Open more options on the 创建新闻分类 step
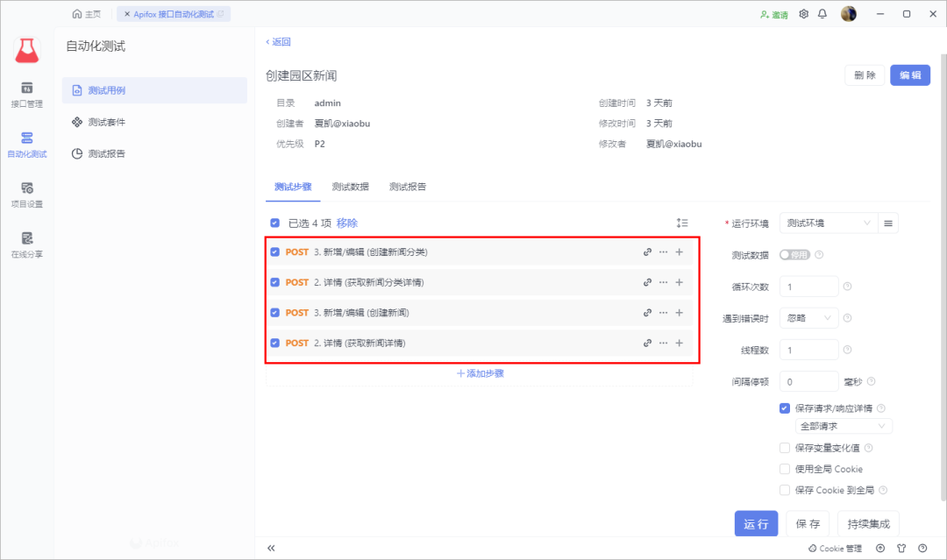The image size is (947, 560). click(x=663, y=252)
